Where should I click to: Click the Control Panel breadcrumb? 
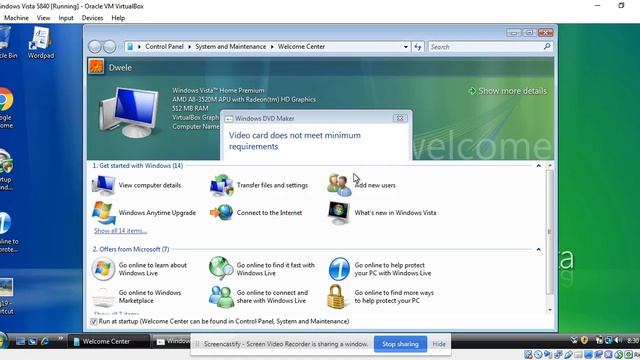[x=164, y=47]
